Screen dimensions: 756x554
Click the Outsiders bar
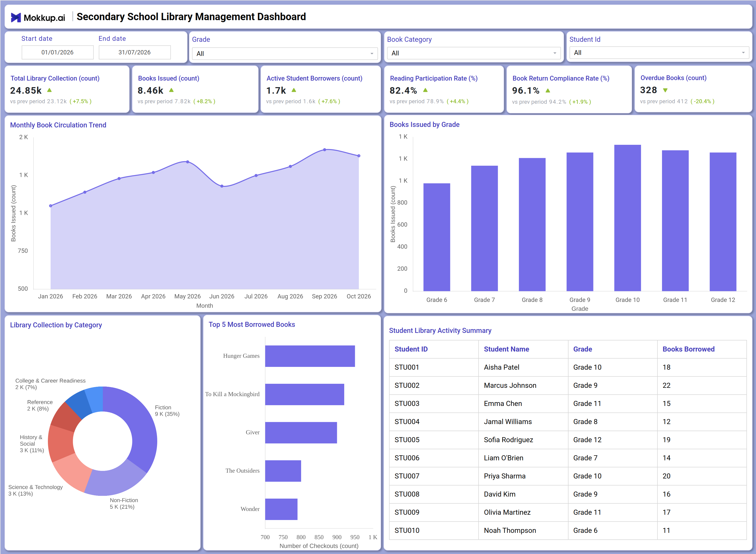click(x=283, y=471)
